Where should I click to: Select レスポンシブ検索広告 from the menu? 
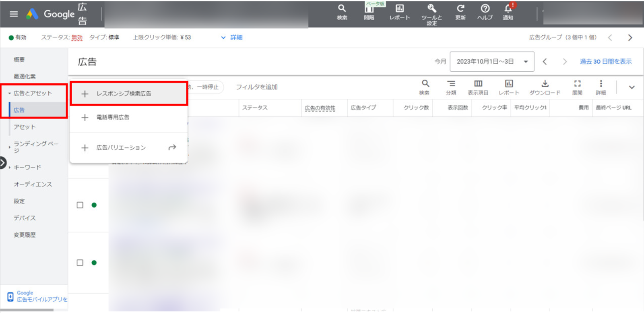(124, 93)
